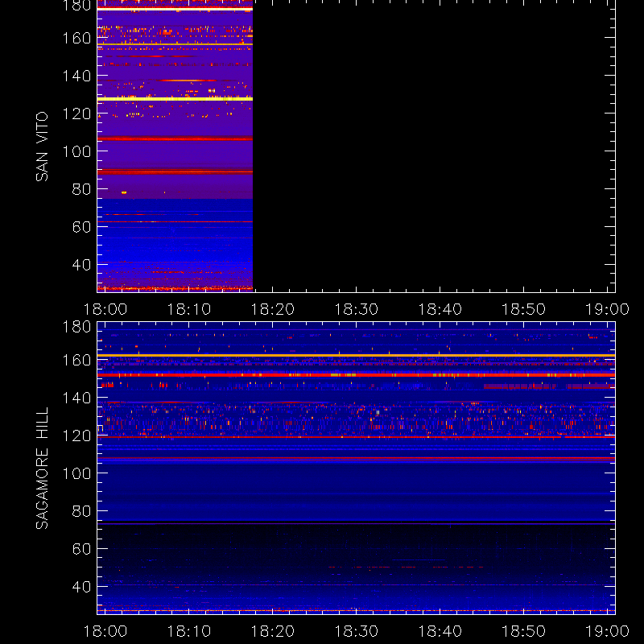Select the 40 label on Sagamore Hill axis
Viewport: 644px width, 644px height.
coord(81,587)
